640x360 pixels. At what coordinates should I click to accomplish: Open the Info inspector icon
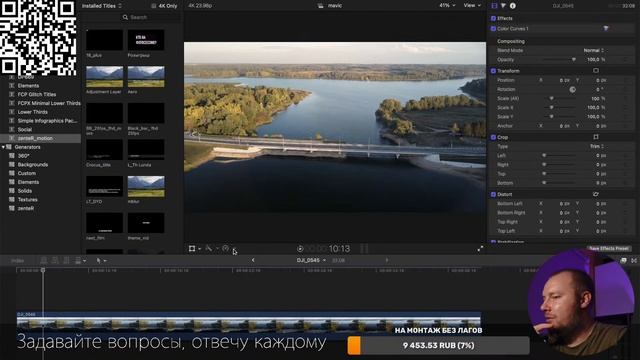coord(513,6)
